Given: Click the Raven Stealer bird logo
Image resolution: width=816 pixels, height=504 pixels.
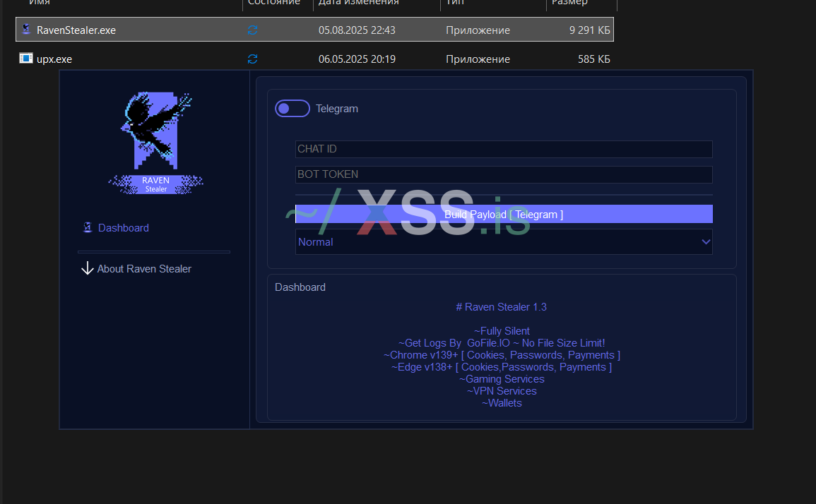Looking at the screenshot, I should click(x=156, y=131).
